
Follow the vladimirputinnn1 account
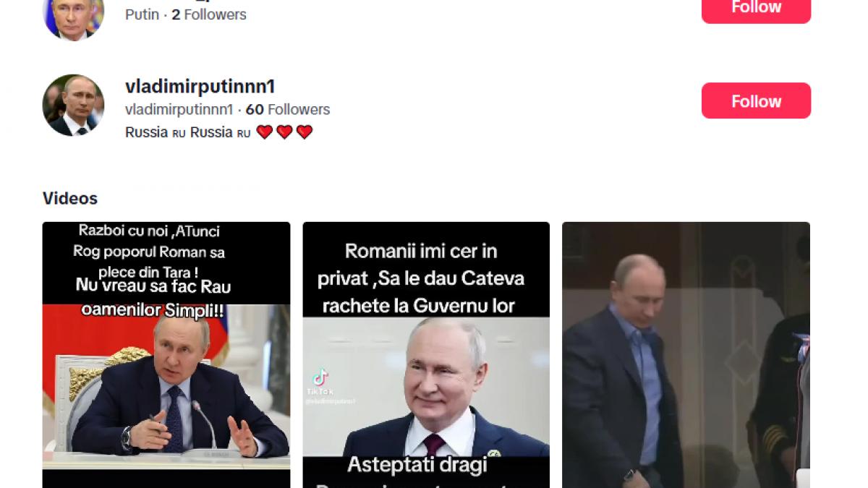coord(756,100)
